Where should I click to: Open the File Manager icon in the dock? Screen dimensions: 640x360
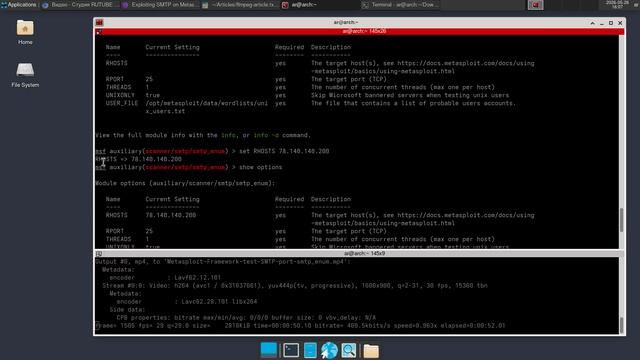[310, 350]
